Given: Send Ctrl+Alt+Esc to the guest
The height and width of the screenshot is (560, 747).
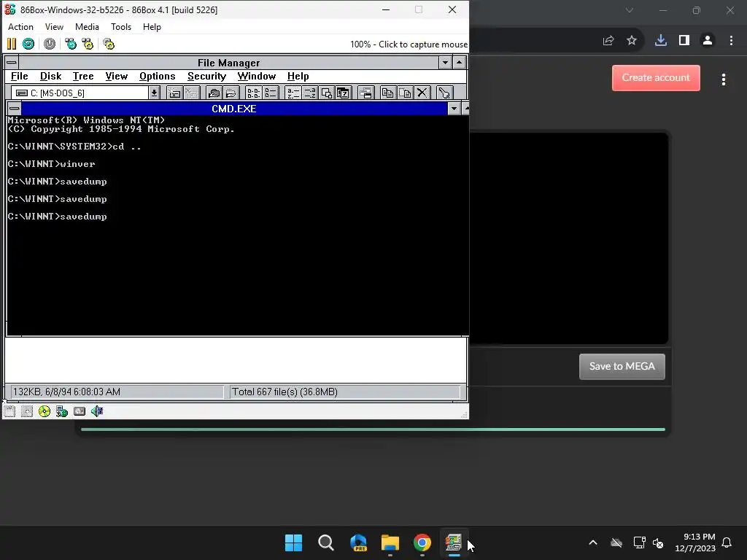Looking at the screenshot, I should click(x=88, y=44).
